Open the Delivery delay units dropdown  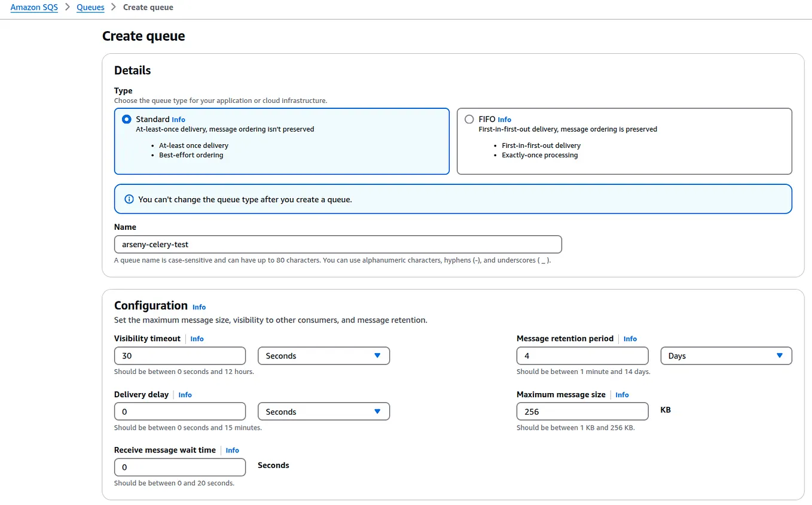click(323, 411)
